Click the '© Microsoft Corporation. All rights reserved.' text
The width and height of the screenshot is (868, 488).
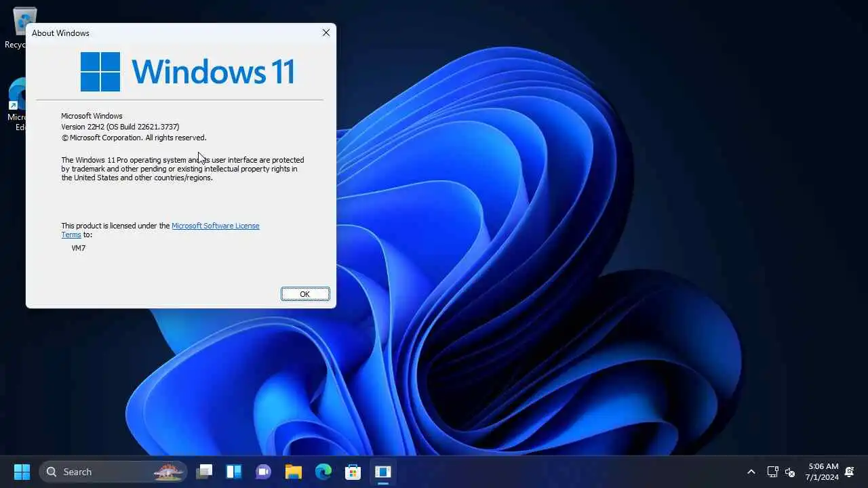point(134,138)
